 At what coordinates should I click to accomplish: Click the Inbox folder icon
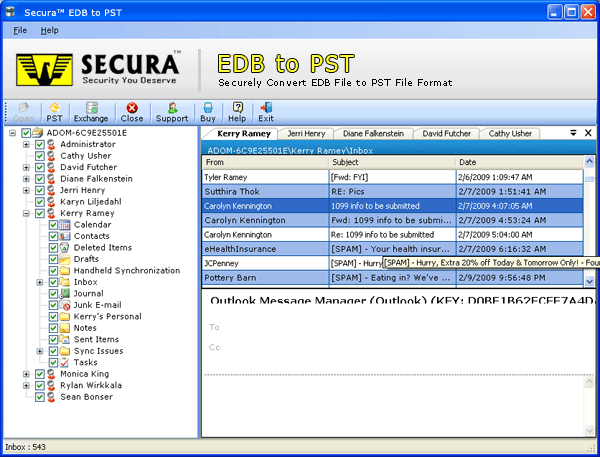[x=65, y=282]
